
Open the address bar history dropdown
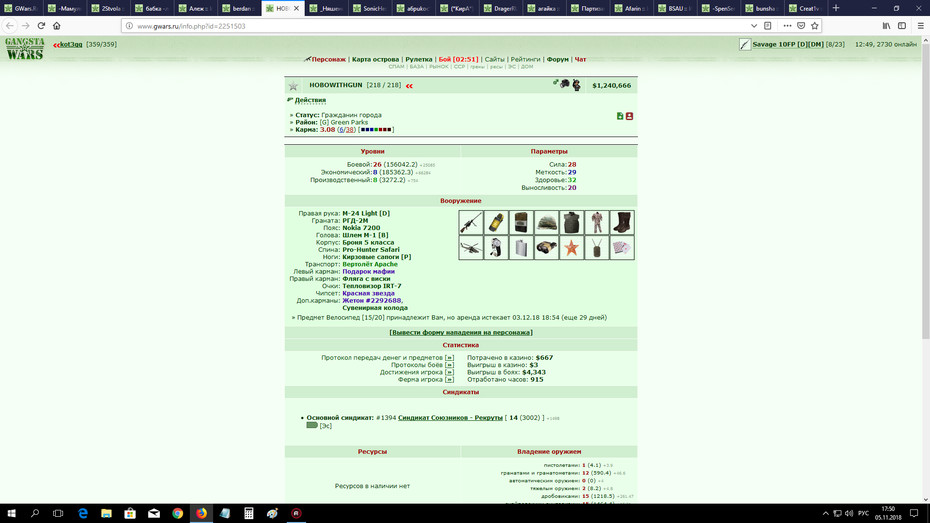coord(753,25)
